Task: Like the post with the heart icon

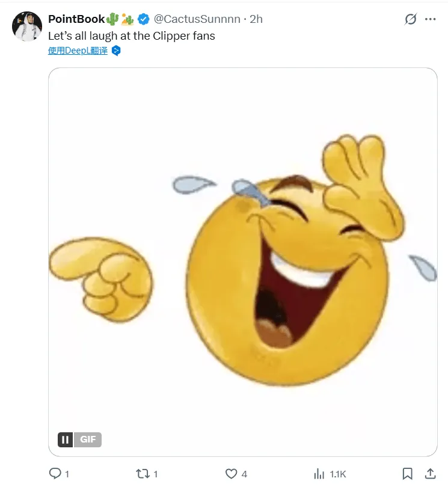Action: (x=231, y=474)
